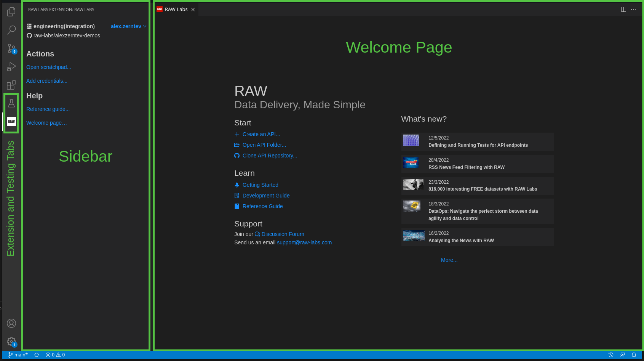Expand the alex.zerntev user dropdown

[x=128, y=26]
